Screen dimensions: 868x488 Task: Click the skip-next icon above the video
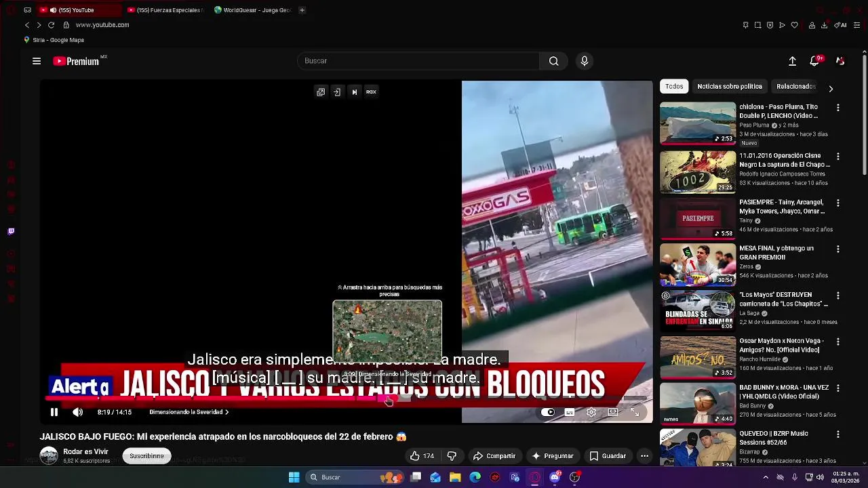[x=354, y=92]
